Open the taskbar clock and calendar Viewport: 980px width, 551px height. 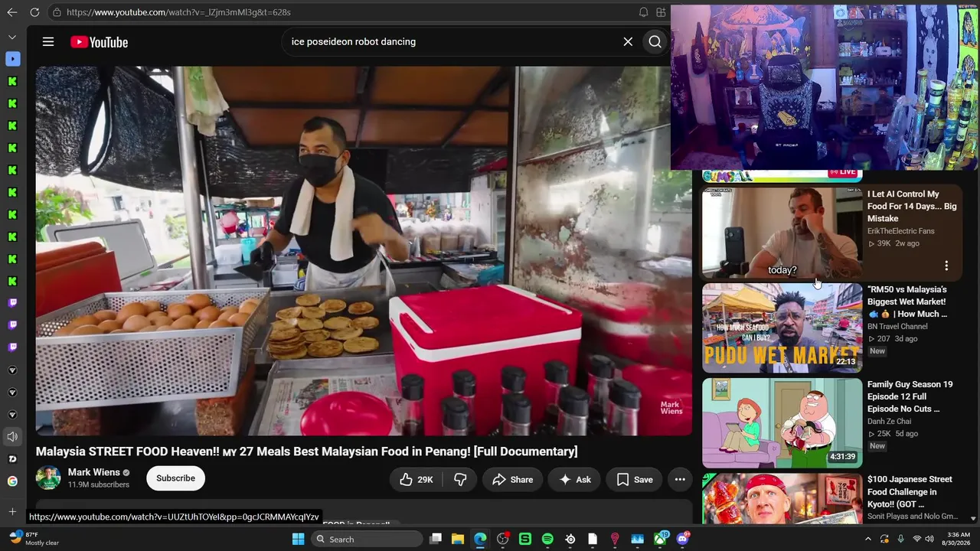coord(959,539)
